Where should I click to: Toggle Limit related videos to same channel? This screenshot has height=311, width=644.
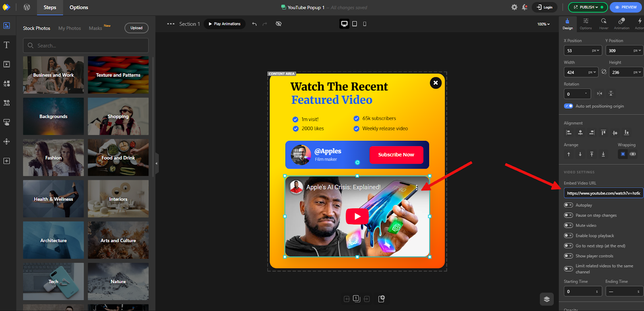point(568,269)
